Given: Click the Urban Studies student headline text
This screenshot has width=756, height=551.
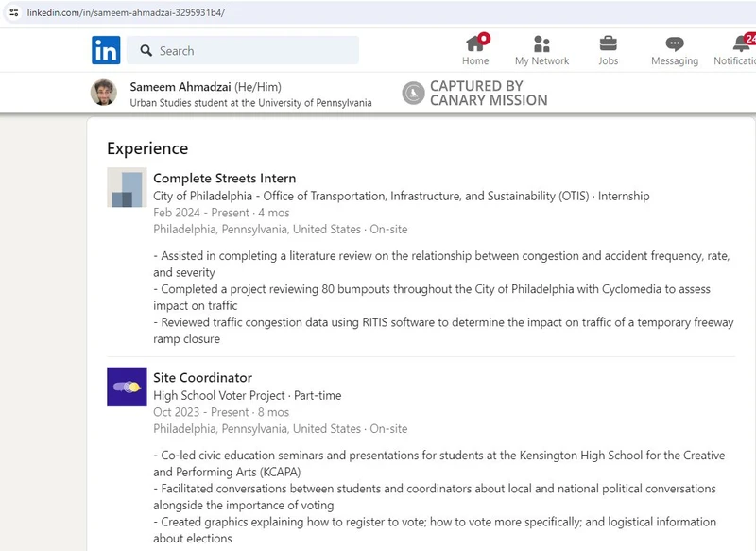Looking at the screenshot, I should click(250, 102).
